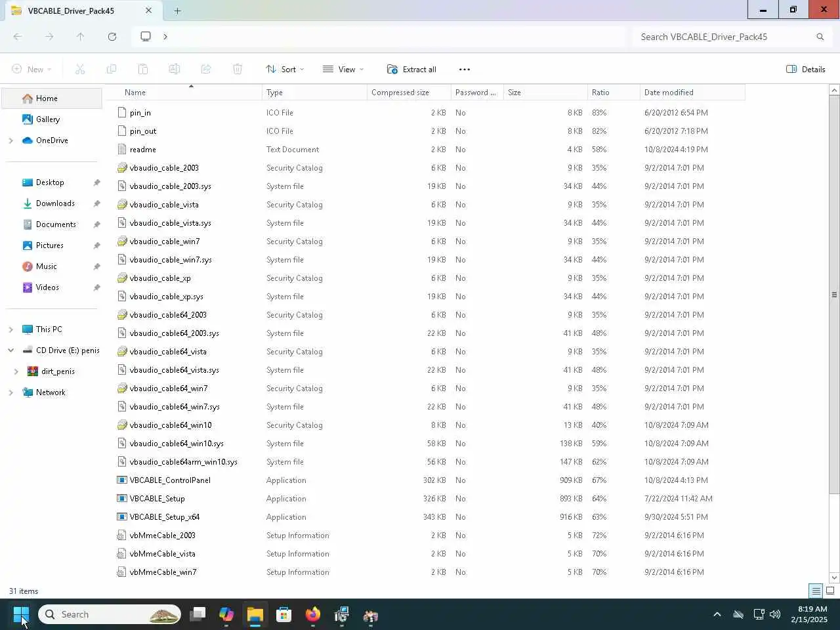Sort by the Type column header

[x=314, y=93]
